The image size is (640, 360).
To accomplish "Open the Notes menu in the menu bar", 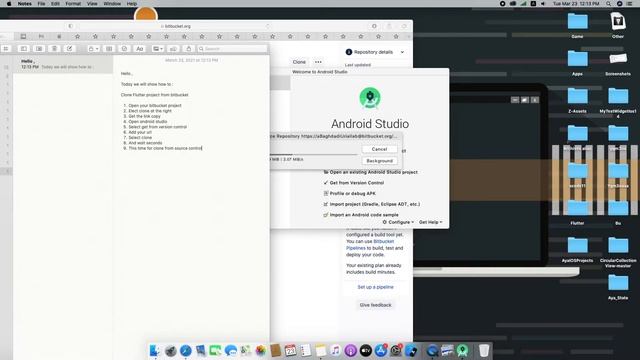I will (x=24, y=4).
